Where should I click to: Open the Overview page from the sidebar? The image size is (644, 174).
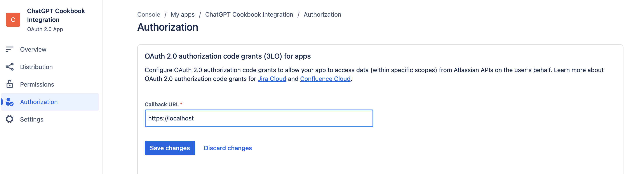click(x=33, y=49)
